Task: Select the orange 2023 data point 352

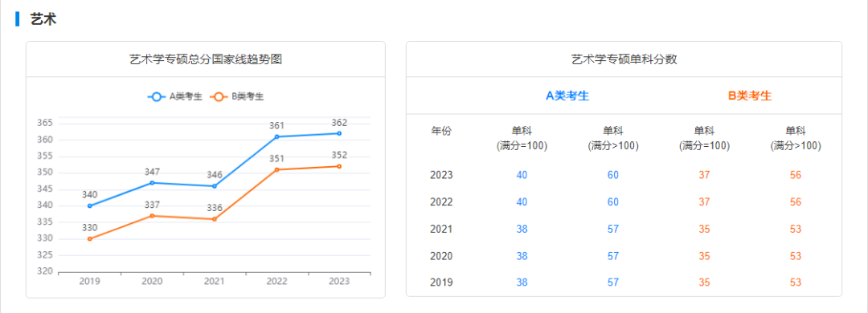Action: 339,166
